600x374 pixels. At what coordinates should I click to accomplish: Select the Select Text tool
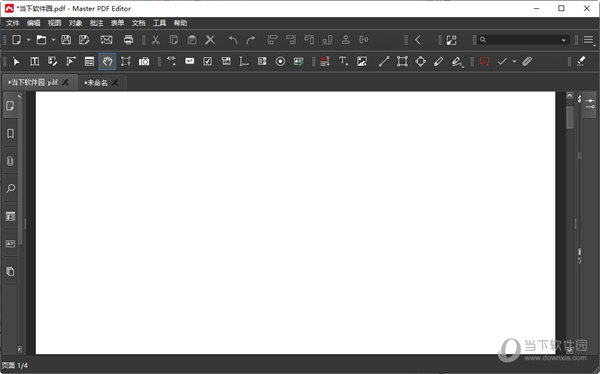[71, 61]
